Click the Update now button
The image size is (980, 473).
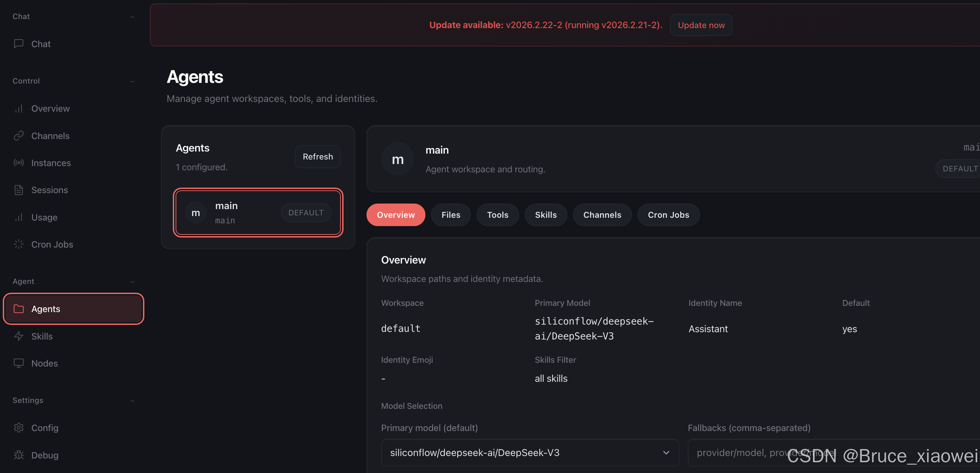pyautogui.click(x=701, y=25)
